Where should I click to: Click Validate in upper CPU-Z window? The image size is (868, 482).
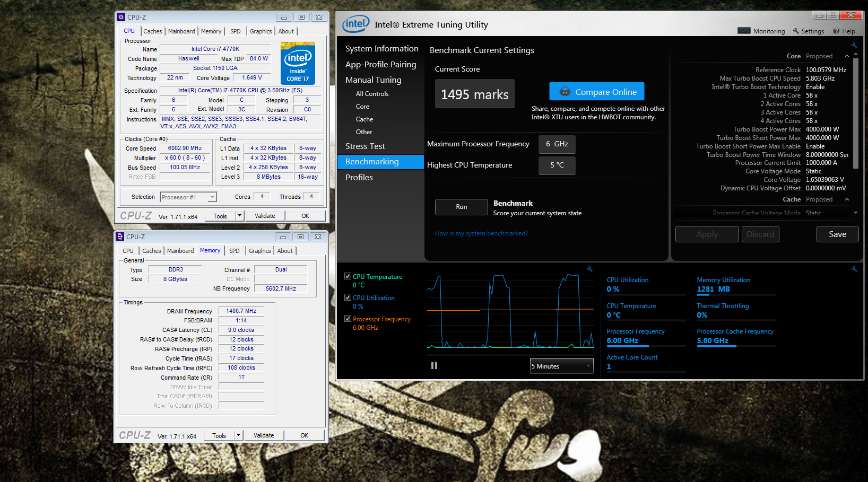265,216
